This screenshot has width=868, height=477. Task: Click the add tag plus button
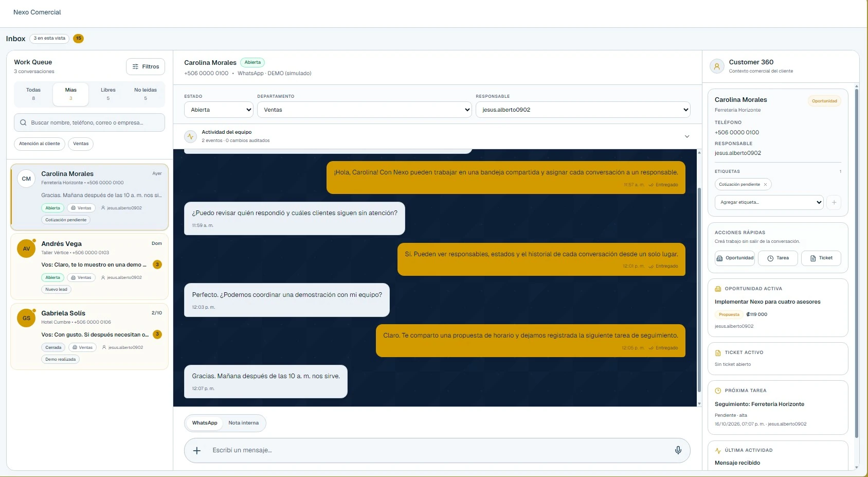(834, 202)
